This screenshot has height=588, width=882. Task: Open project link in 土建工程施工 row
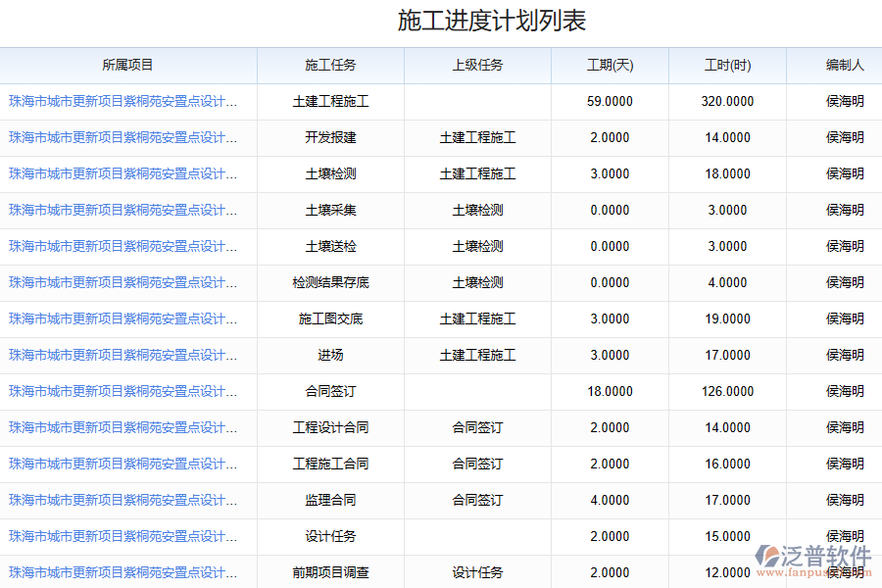(x=122, y=102)
